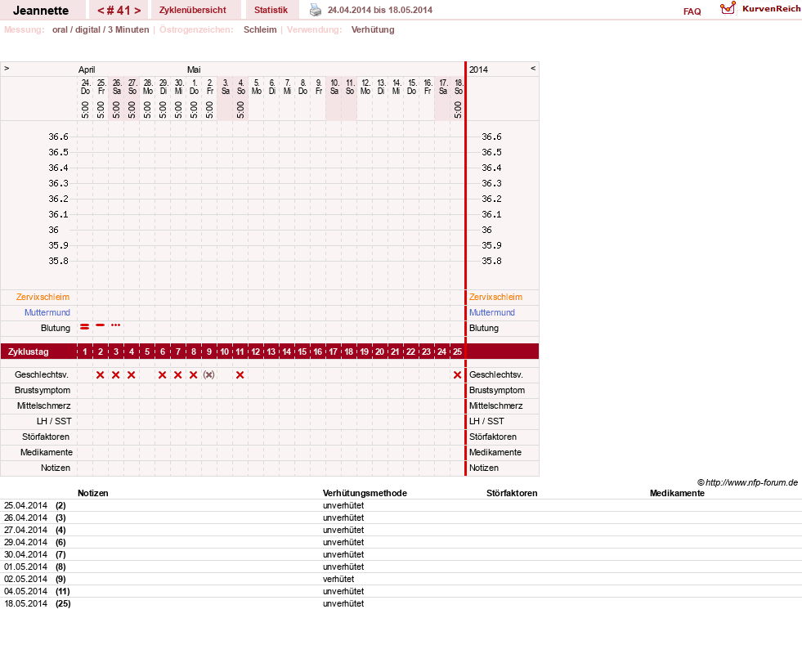
Task: Click the intercourse X on cycle day 25
Action: (457, 375)
